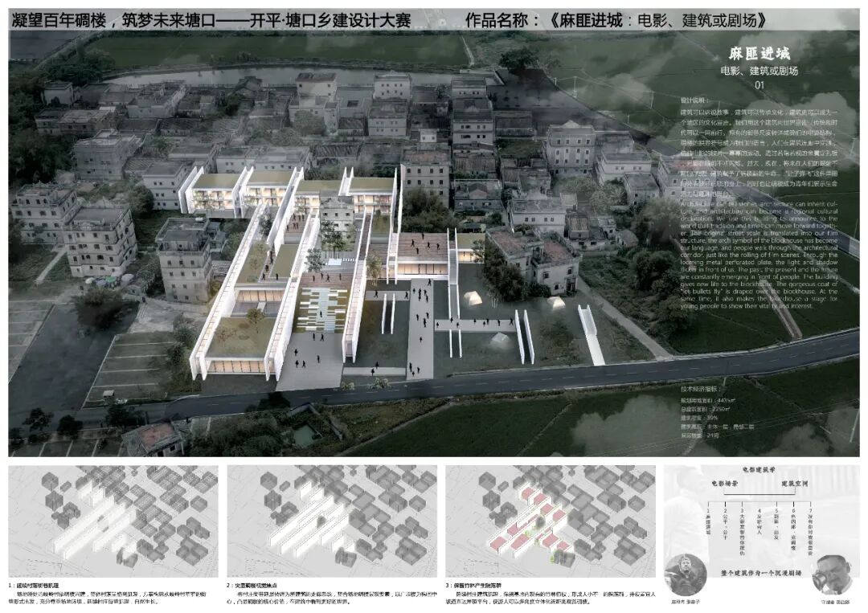Click the '技术经济指标：' heading
This screenshot has width=868, height=613.
700,389
